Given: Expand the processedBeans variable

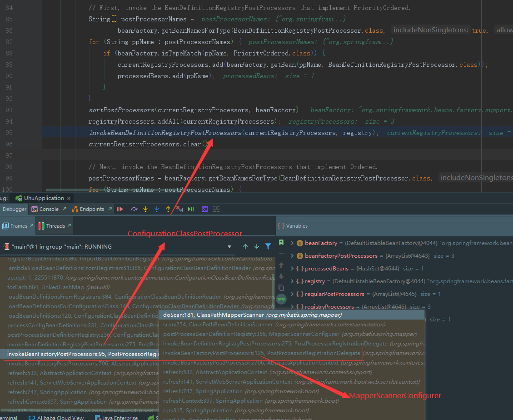Looking at the screenshot, I should click(292, 269).
